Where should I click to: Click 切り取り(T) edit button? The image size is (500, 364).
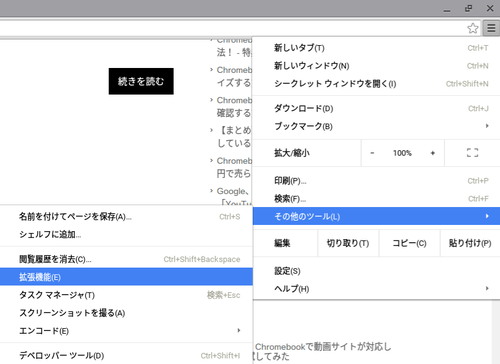tap(348, 243)
